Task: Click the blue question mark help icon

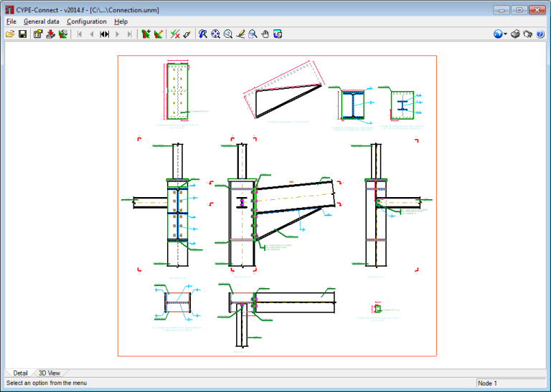Action: tap(540, 34)
